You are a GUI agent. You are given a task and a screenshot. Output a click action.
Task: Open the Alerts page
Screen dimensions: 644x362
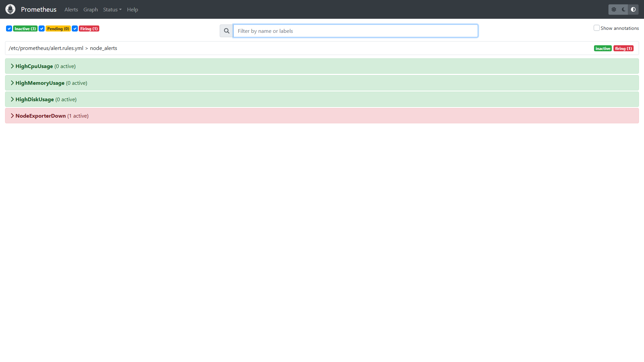71,9
